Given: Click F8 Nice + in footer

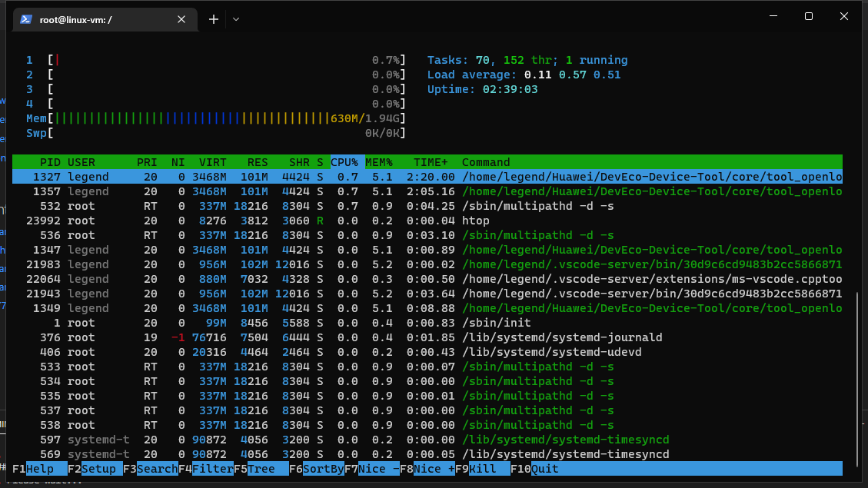Looking at the screenshot, I should coord(427,469).
